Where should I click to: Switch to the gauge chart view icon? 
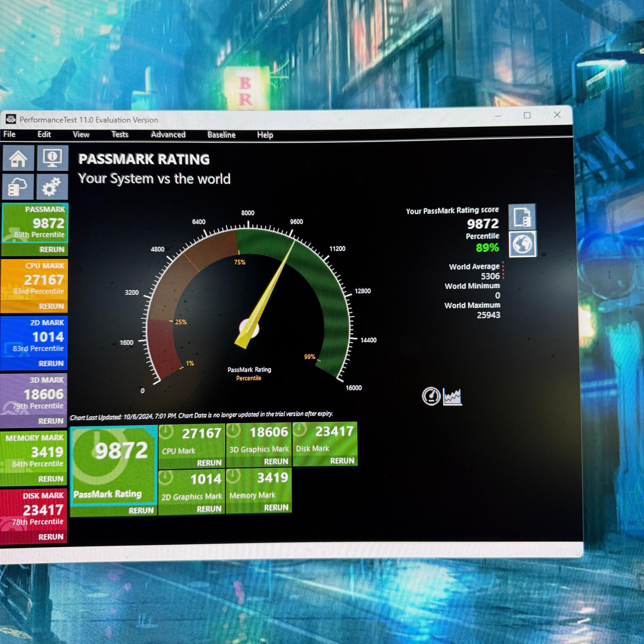(431, 396)
